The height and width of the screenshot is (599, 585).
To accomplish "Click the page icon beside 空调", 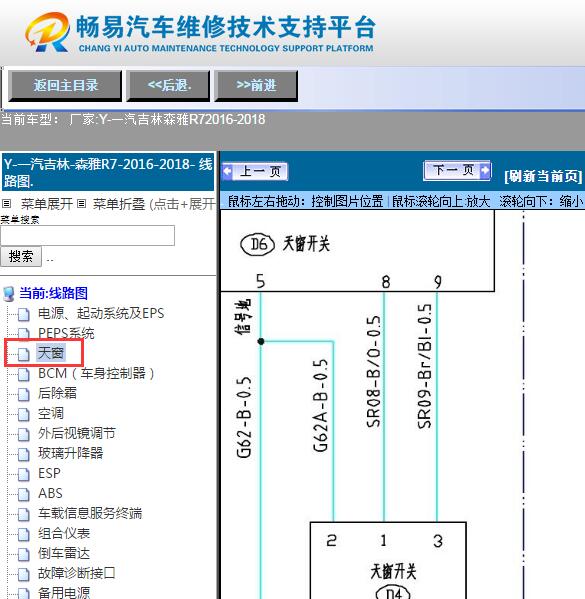I will (24, 414).
